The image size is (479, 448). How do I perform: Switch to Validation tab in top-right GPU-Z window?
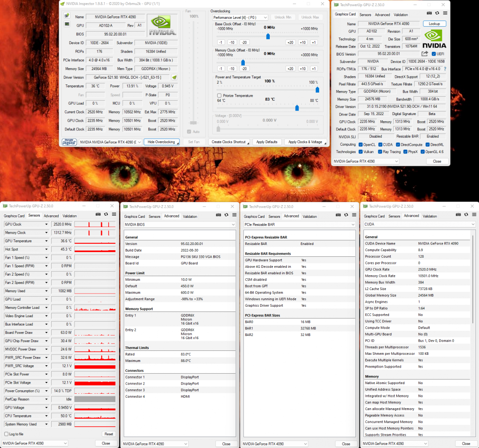pyautogui.click(x=401, y=14)
